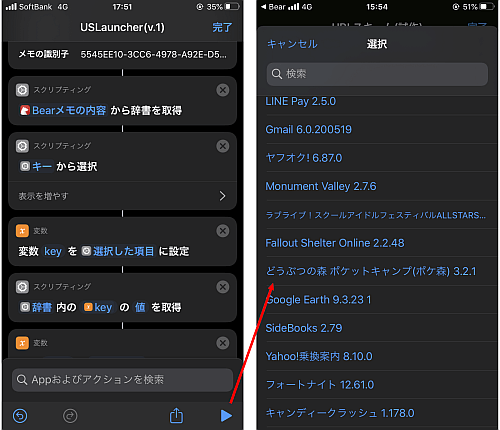Tap 完了 to finish editing USLauncher
500x430 pixels.
[222, 27]
